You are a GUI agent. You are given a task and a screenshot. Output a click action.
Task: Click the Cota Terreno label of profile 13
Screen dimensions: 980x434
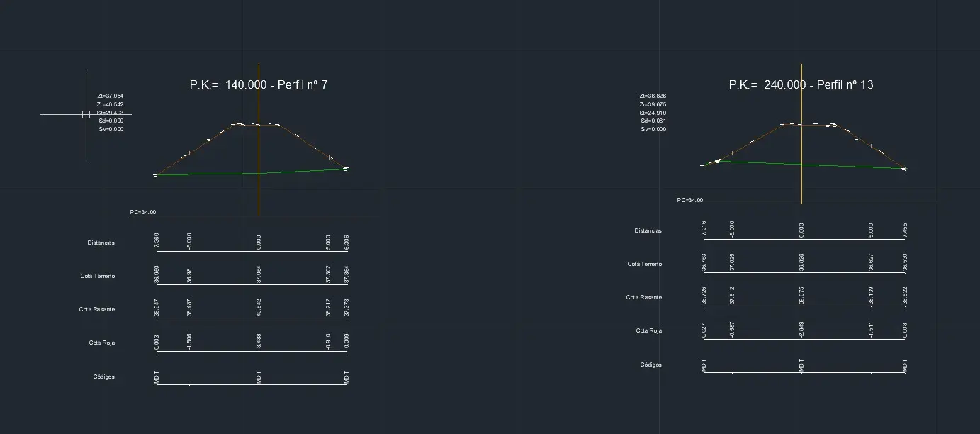[645, 264]
